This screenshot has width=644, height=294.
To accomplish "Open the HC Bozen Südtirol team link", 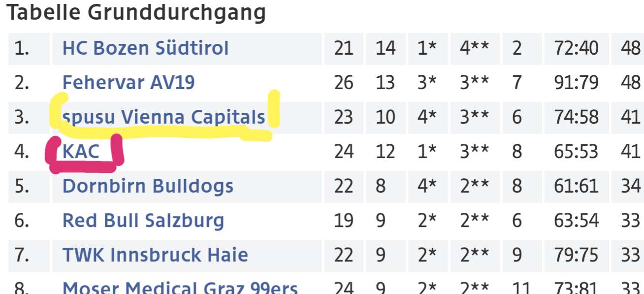I will pyautogui.click(x=145, y=48).
